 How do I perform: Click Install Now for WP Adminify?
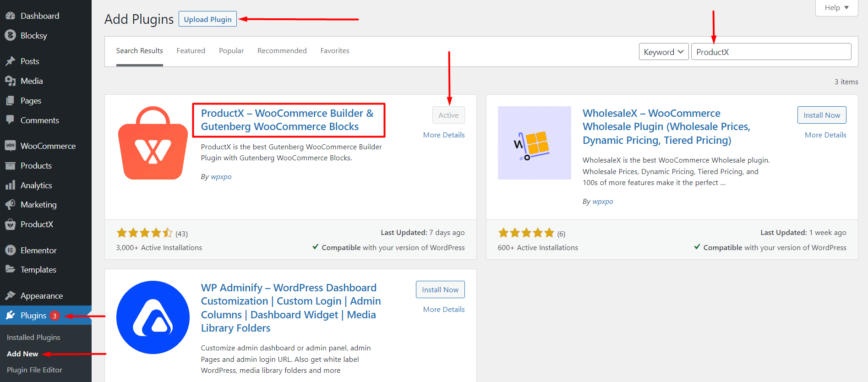[440, 289]
